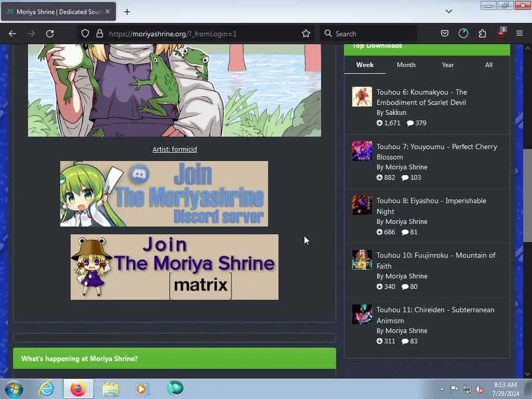Open Windows Media Player taskbar icon

142,389
